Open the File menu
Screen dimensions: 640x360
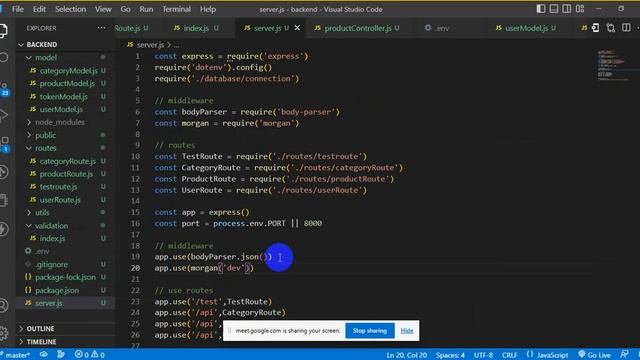point(18,9)
